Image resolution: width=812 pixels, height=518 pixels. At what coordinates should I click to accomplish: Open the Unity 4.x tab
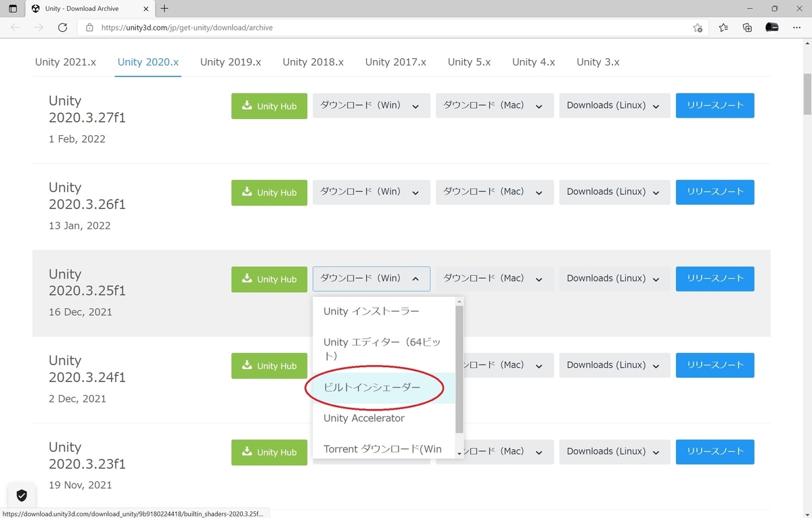tap(534, 62)
